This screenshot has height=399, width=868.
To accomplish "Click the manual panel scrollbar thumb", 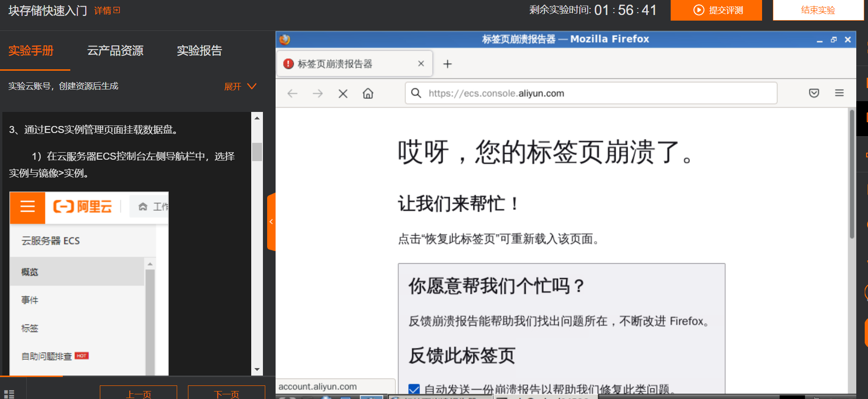I will (257, 151).
